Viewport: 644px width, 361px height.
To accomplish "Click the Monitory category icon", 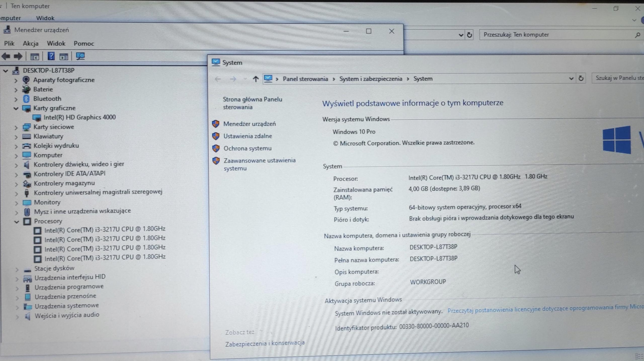I will point(27,202).
